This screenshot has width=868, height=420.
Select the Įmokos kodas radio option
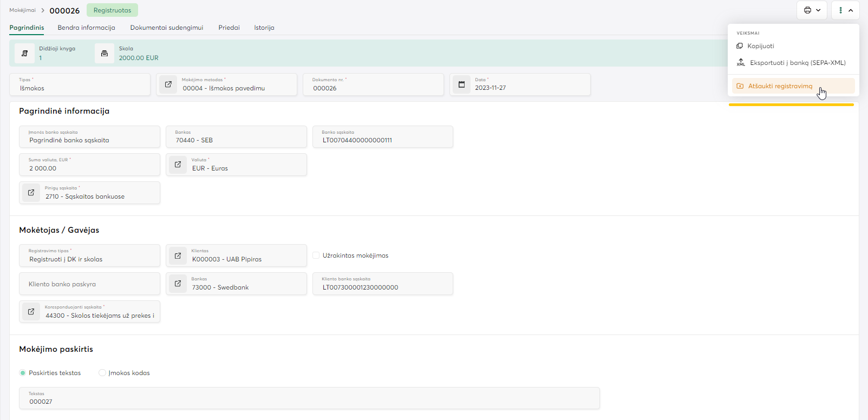102,373
